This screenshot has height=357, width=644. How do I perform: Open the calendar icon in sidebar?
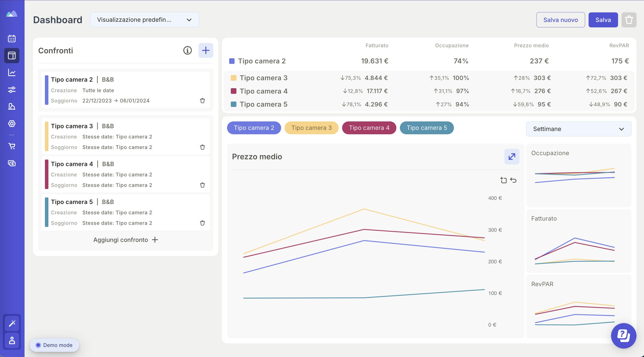(12, 39)
